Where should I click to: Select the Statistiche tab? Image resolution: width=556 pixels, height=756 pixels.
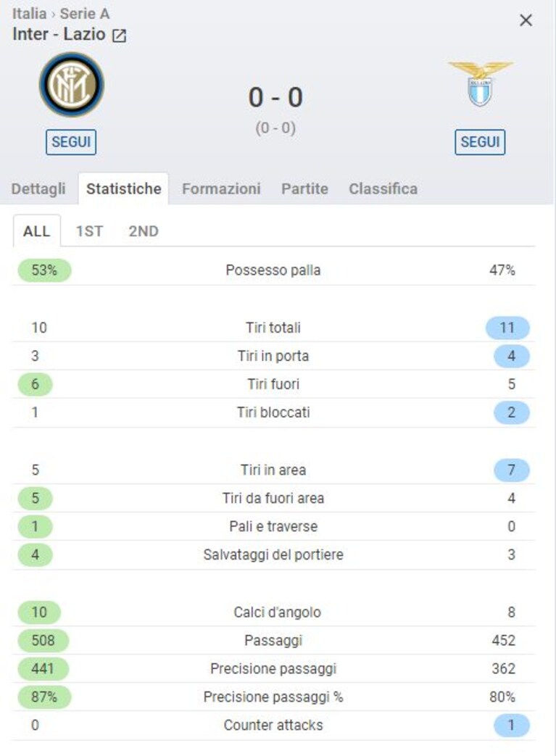point(123,188)
